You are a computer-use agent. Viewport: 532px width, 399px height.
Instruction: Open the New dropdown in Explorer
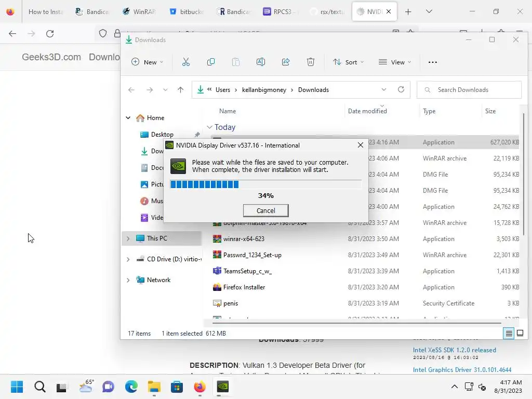click(148, 62)
